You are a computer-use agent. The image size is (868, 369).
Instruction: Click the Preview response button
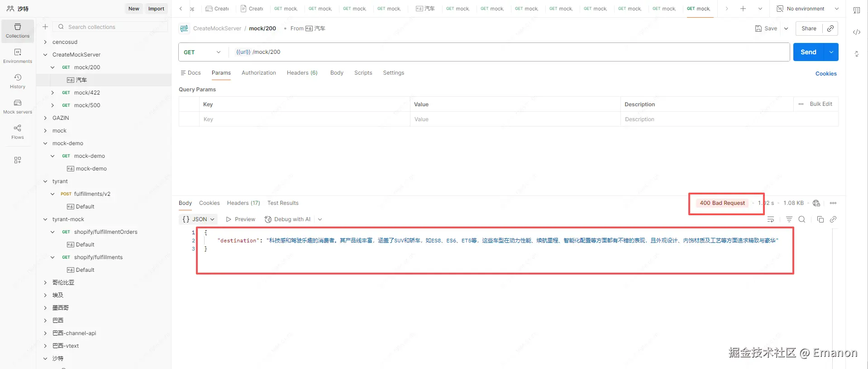pos(240,219)
